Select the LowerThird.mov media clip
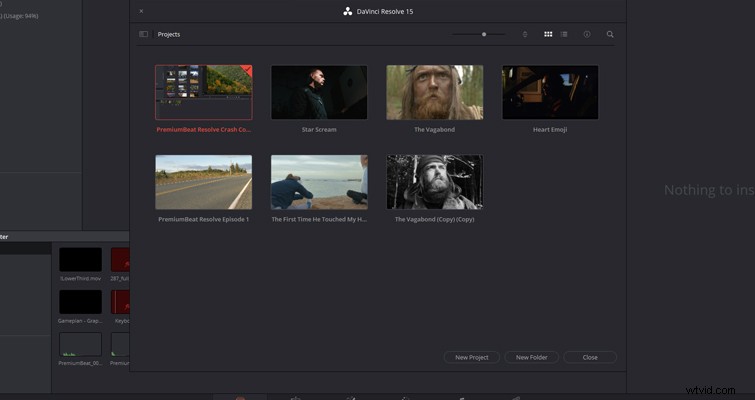 coord(80,260)
